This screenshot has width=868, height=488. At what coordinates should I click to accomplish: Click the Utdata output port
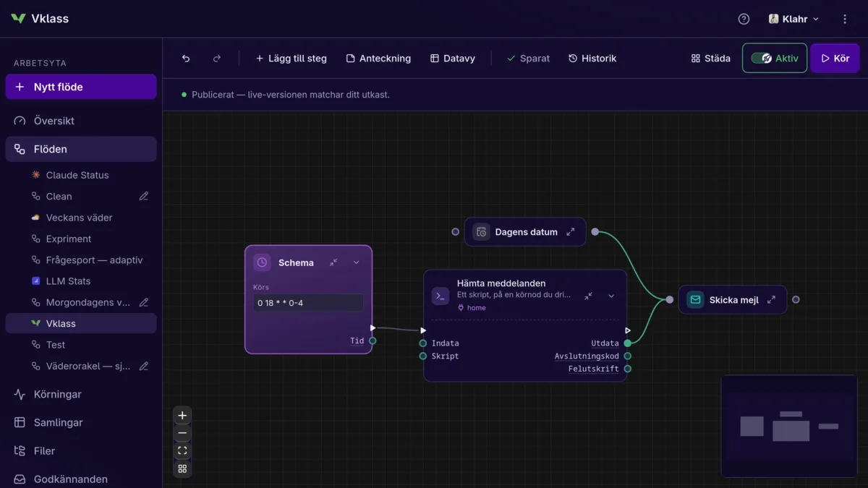click(627, 343)
